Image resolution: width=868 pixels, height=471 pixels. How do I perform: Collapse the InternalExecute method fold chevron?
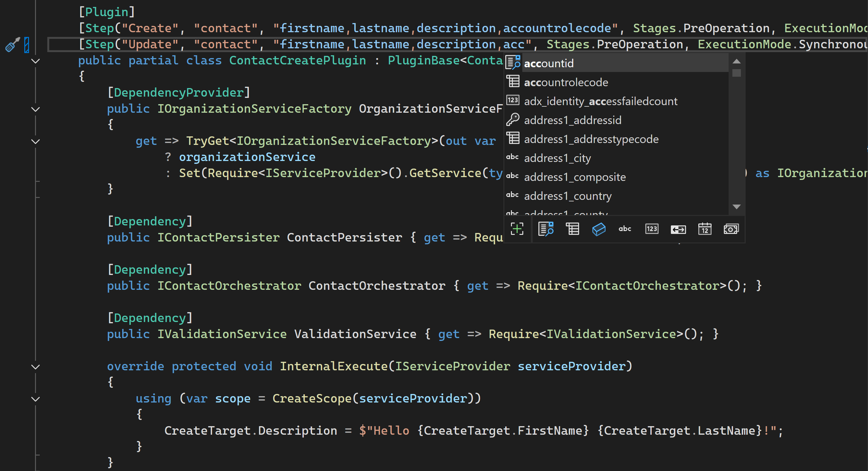pos(35,367)
